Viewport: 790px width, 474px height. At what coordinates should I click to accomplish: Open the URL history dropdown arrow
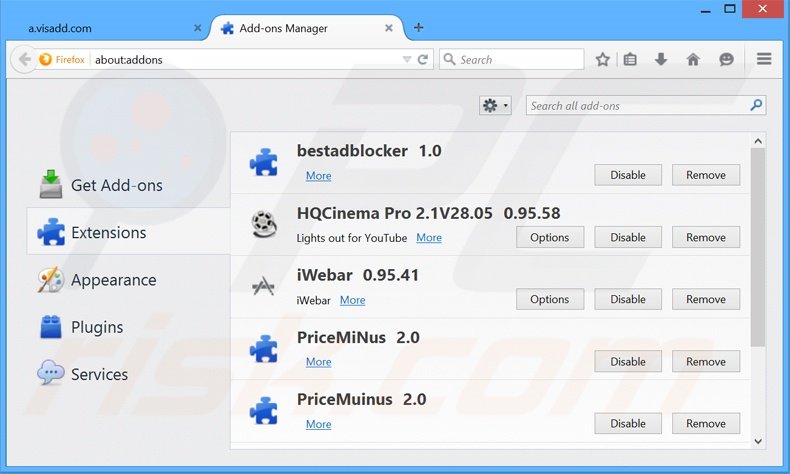click(x=407, y=59)
